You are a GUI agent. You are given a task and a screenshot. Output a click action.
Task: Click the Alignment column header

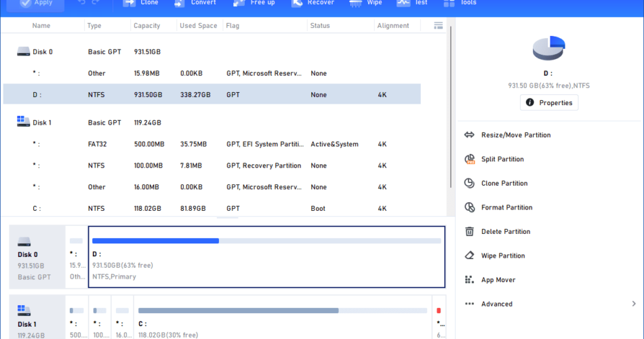(x=393, y=26)
